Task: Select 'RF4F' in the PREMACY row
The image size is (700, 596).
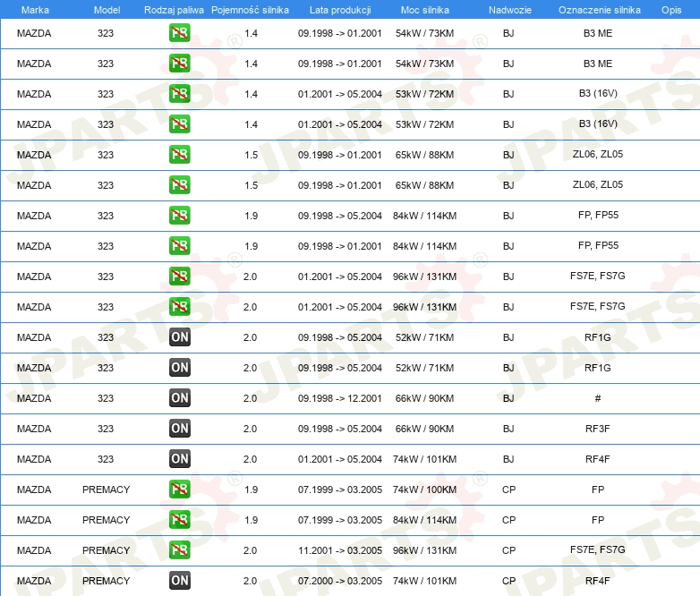Action: [x=597, y=581]
